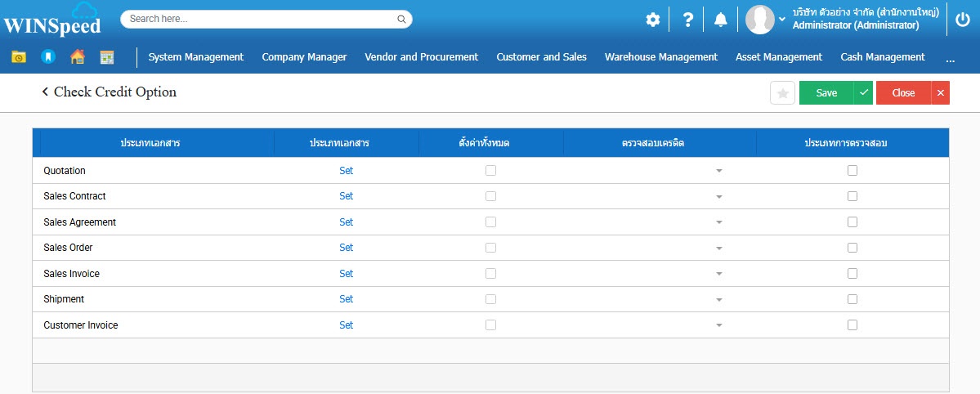
Task: Open the yellow folder icon in toolbar
Action: pos(19,57)
